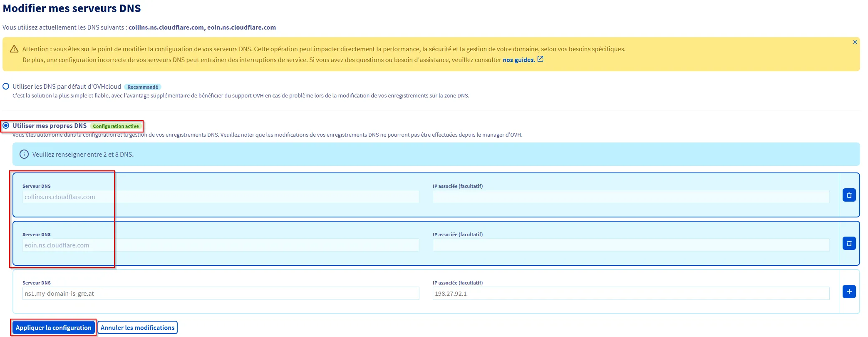The height and width of the screenshot is (337, 868).
Task: Click the warning triangle icon
Action: point(14,49)
